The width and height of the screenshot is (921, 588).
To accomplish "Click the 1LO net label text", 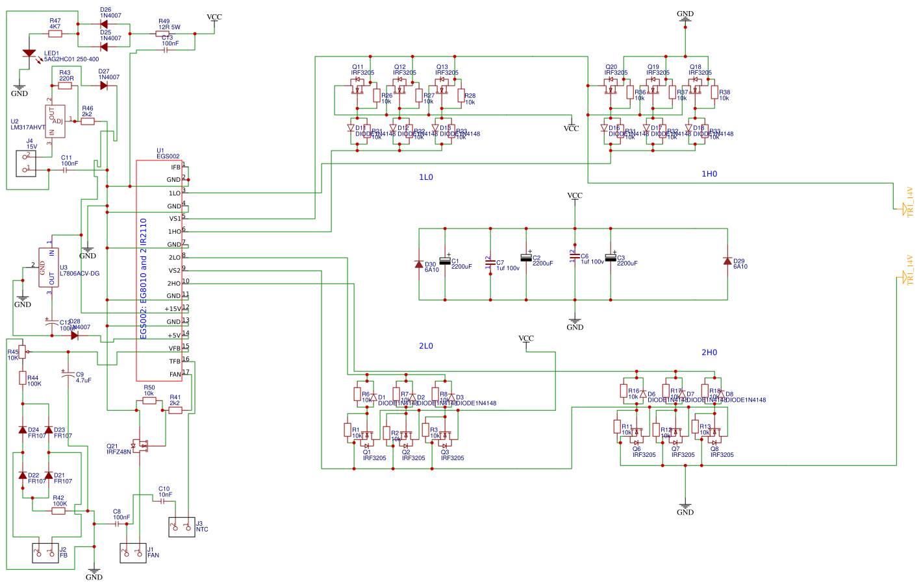I will point(426,177).
